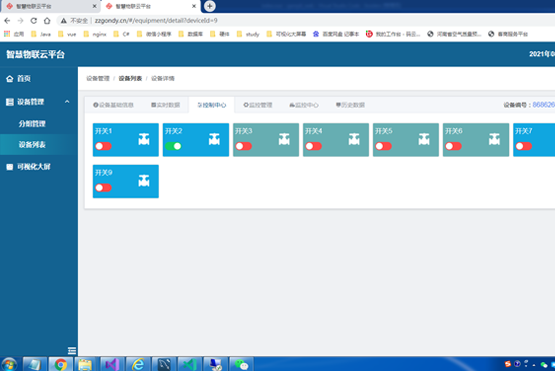This screenshot has width=555, height=371.
Task: Close the second browser tab
Action: tap(194, 6)
